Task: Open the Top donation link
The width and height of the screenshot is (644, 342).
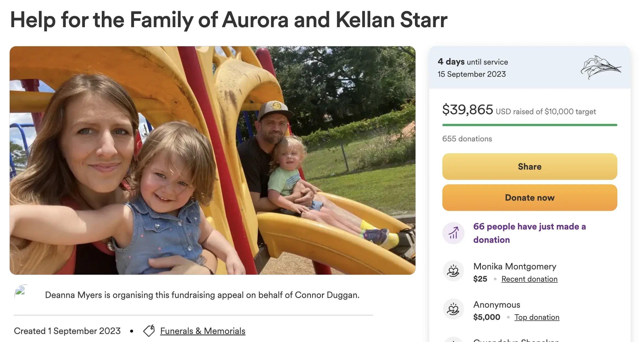Action: coord(537,317)
